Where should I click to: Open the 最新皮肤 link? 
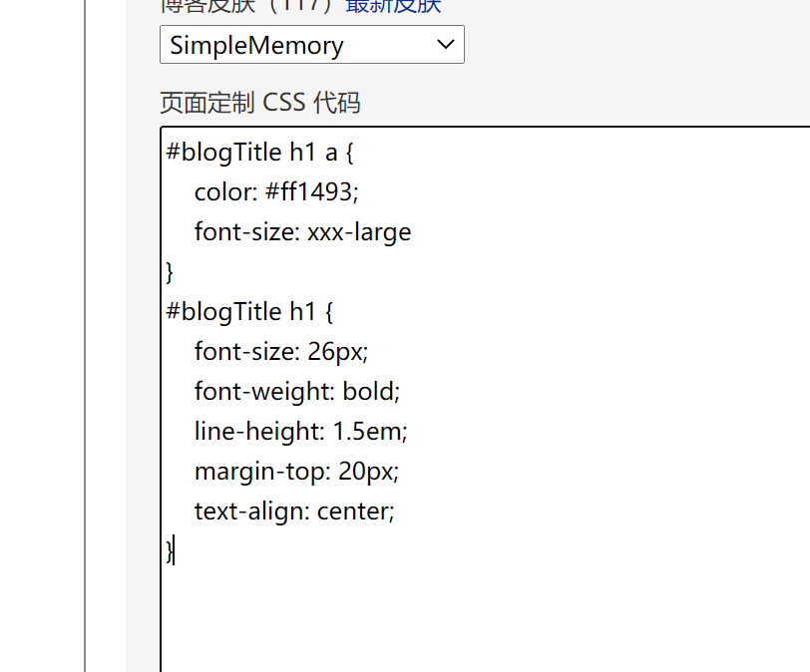[393, 6]
